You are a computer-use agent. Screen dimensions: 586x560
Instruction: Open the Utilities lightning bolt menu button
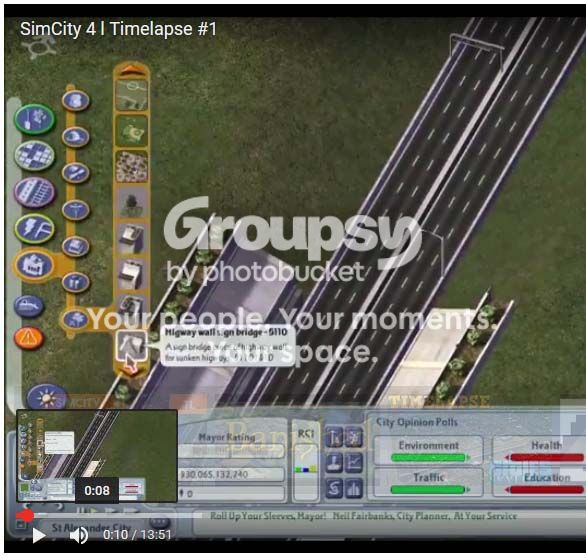point(35,228)
